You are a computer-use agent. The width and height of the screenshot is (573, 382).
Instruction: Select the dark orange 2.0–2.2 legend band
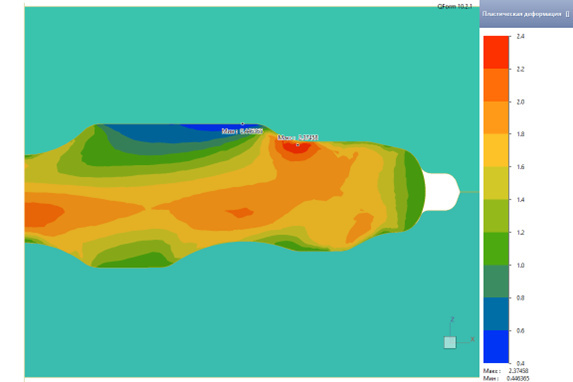pos(496,85)
